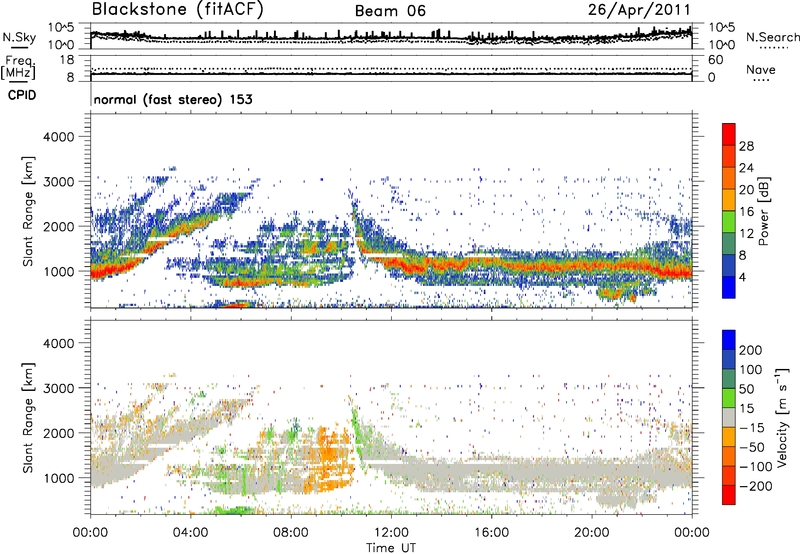The image size is (800, 554).
Task: Click the left '10^5' noise axis tick
Action: coord(61,27)
